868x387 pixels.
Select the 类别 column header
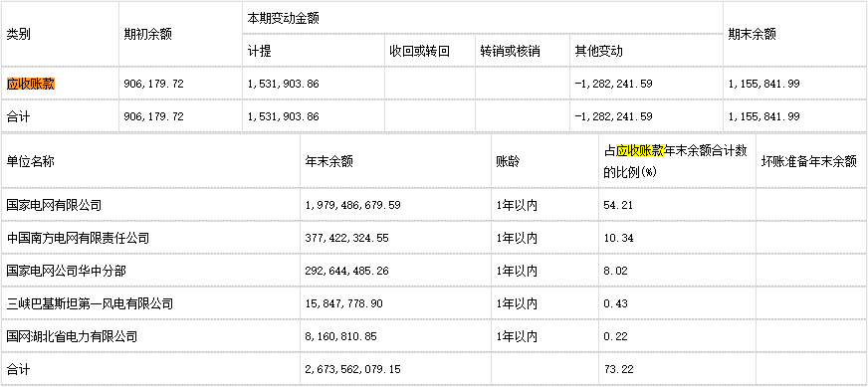pos(18,35)
